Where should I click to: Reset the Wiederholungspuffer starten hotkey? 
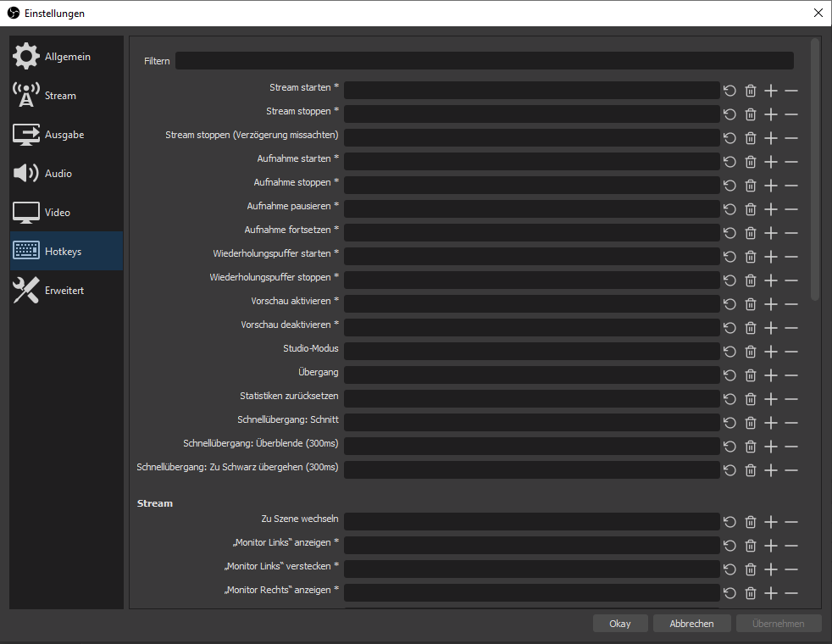pyautogui.click(x=729, y=257)
